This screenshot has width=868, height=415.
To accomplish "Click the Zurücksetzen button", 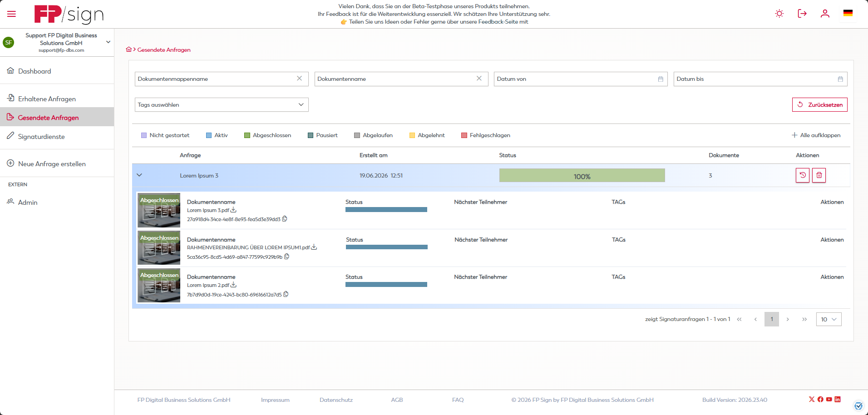I will pyautogui.click(x=819, y=105).
